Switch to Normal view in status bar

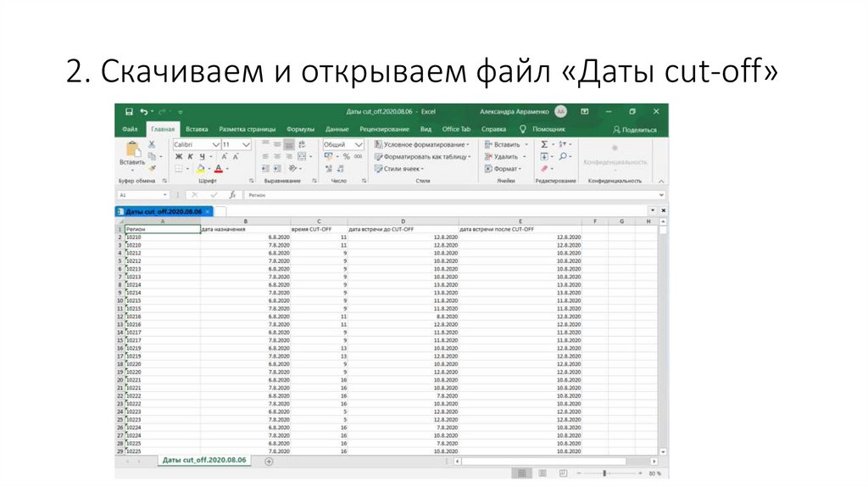click(521, 473)
